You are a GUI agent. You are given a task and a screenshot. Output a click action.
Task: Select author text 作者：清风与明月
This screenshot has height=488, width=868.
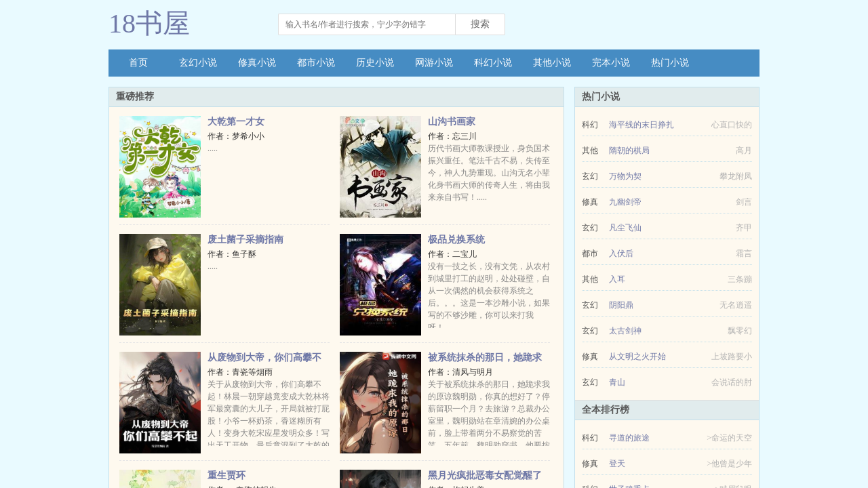(460, 372)
